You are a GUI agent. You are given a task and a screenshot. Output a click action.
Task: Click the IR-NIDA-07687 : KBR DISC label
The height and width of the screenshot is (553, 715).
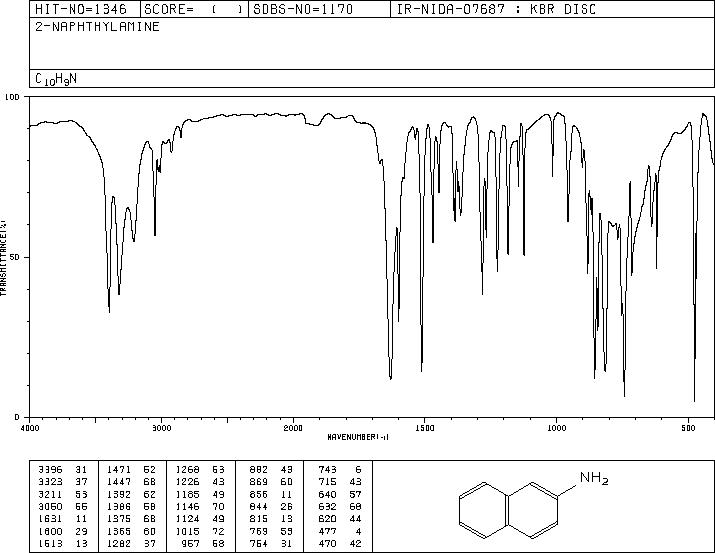pos(496,9)
